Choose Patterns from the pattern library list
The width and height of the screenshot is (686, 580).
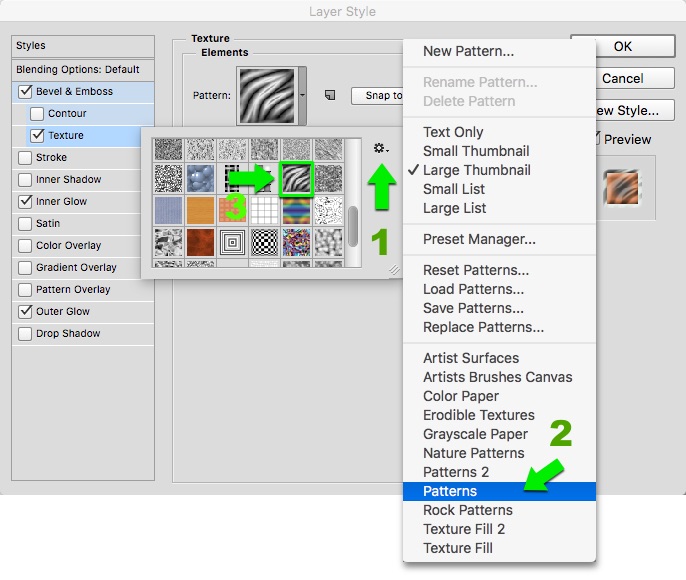point(450,491)
